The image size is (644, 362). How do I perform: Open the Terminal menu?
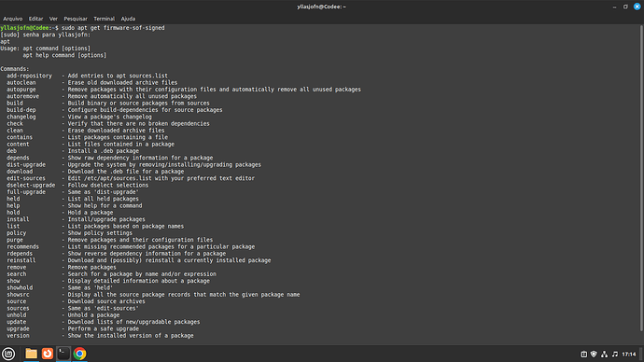click(104, 19)
